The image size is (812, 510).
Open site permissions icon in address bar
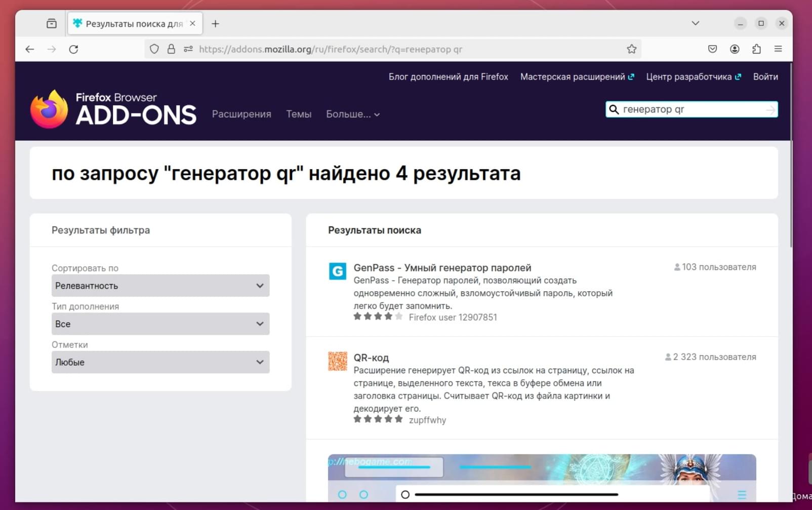click(188, 49)
